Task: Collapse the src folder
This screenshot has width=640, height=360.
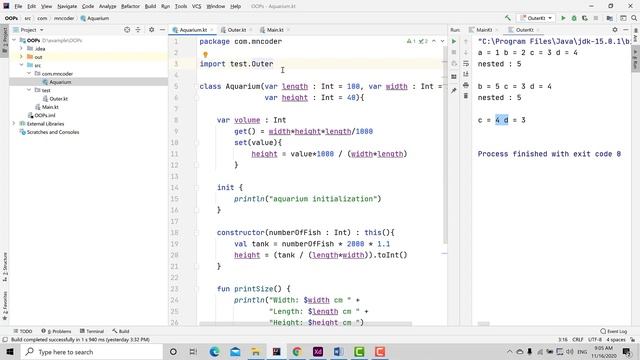Action: click(x=22, y=65)
